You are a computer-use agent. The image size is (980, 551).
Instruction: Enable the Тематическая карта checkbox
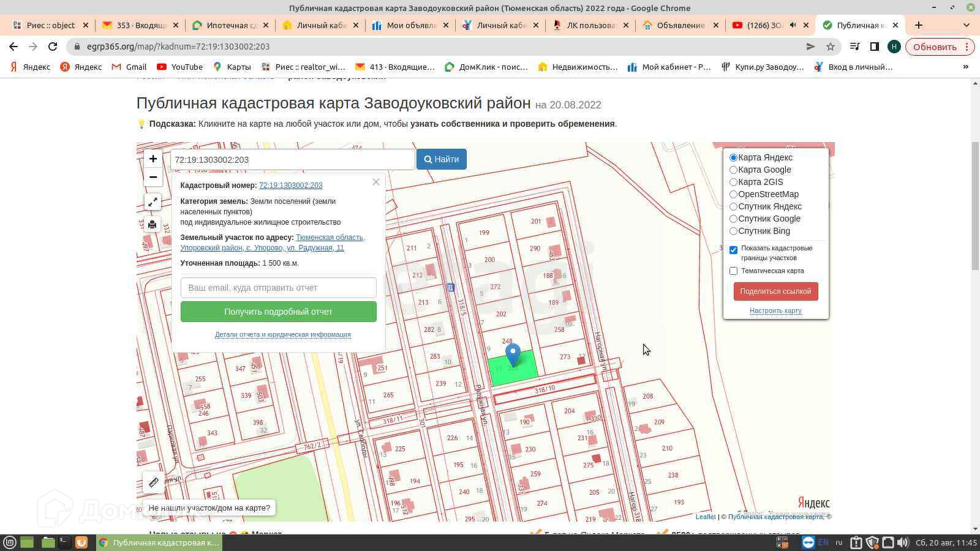(x=733, y=271)
